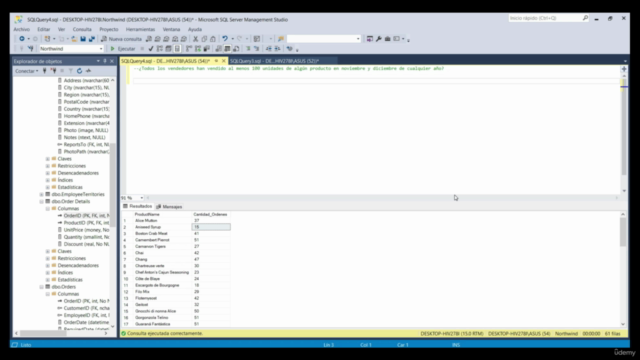Click the Nueva consulta button
This screenshot has height=360, width=640.
[121, 39]
